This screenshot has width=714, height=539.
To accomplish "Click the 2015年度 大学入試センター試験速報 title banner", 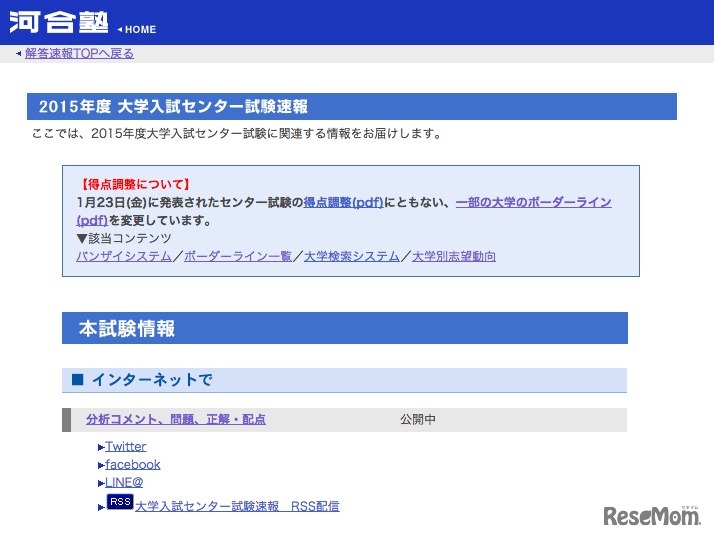I will [352, 107].
